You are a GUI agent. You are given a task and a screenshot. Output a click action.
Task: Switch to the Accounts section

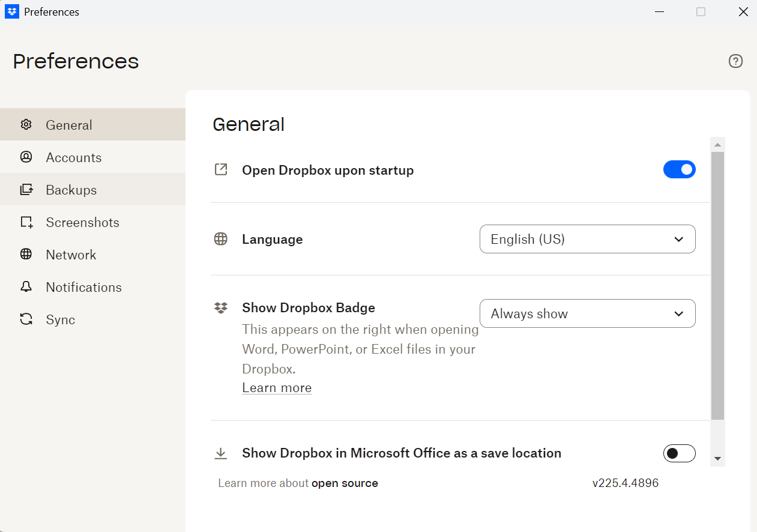[x=73, y=157]
